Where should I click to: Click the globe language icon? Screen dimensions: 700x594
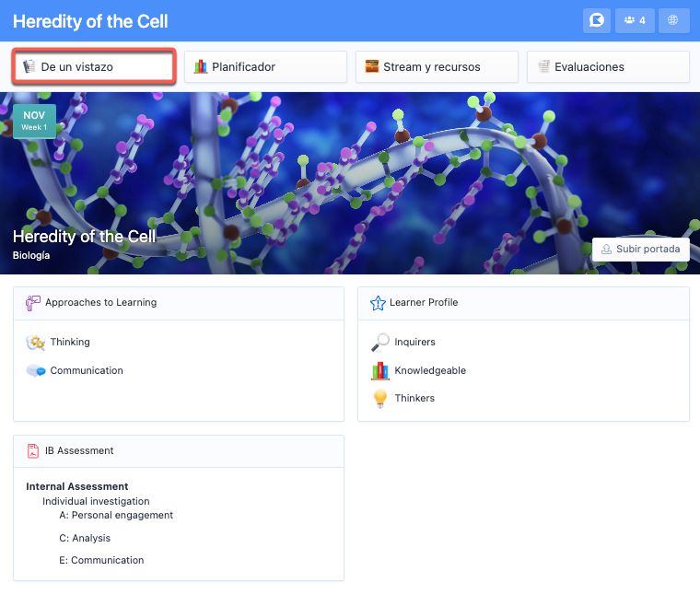tap(673, 20)
